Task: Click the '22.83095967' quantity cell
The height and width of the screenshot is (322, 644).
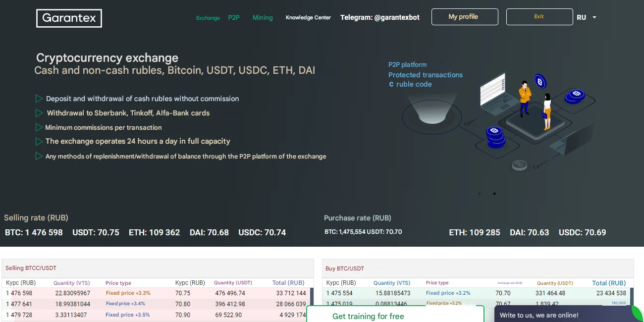Action: pyautogui.click(x=73, y=293)
